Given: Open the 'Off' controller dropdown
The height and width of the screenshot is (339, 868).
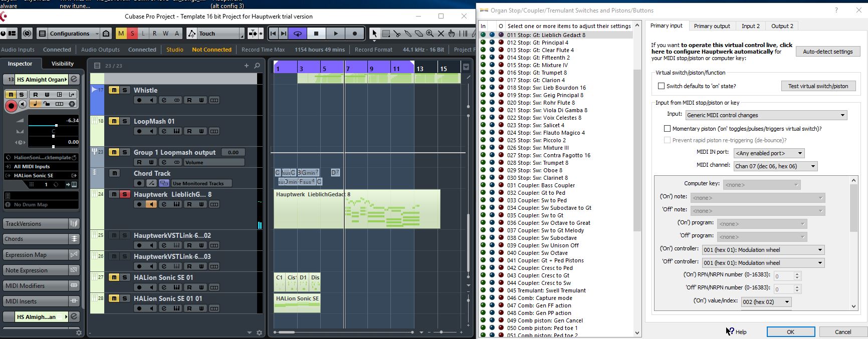Looking at the screenshot, I should [x=763, y=263].
